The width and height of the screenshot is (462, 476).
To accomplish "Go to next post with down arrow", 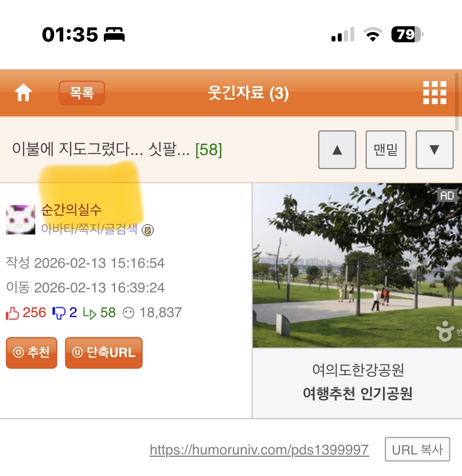I will click(x=435, y=150).
